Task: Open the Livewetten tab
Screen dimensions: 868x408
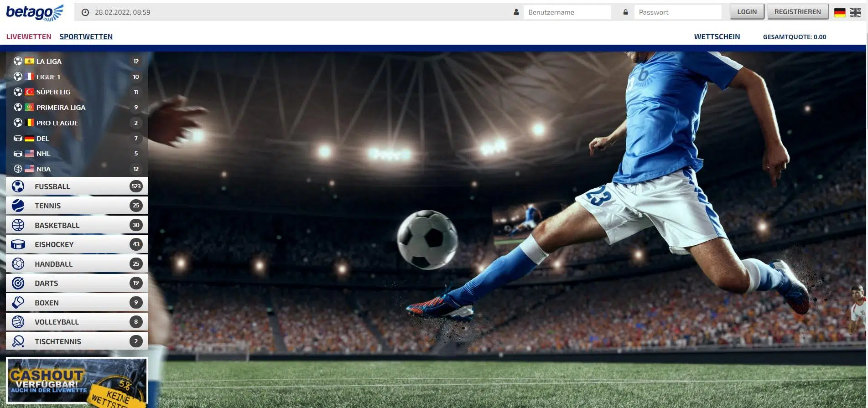Action: [x=29, y=37]
